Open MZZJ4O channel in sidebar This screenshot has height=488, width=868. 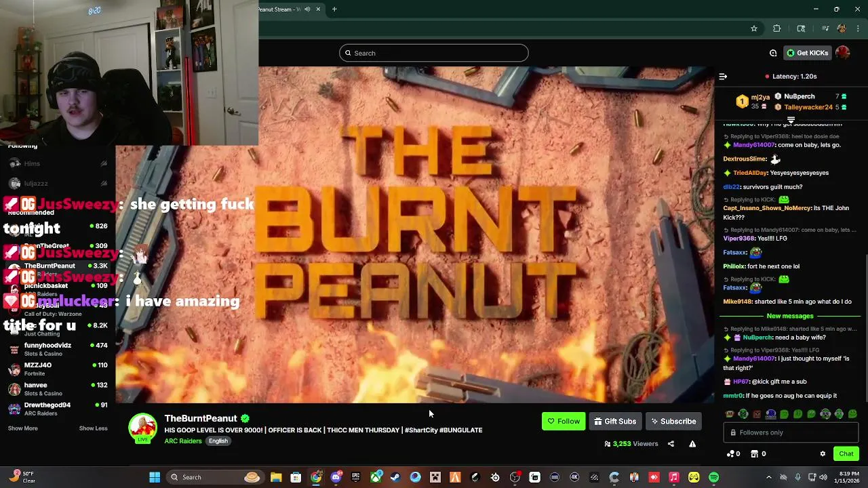click(x=58, y=369)
